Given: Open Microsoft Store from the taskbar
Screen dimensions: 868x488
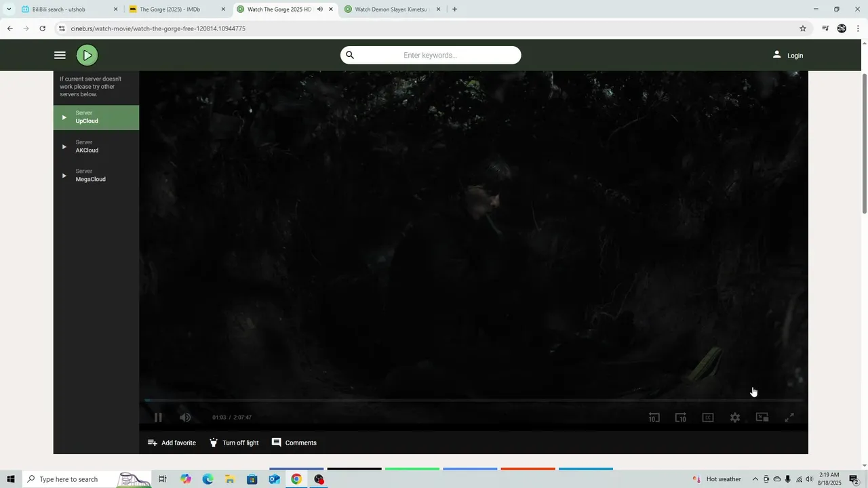Looking at the screenshot, I should pos(252,479).
